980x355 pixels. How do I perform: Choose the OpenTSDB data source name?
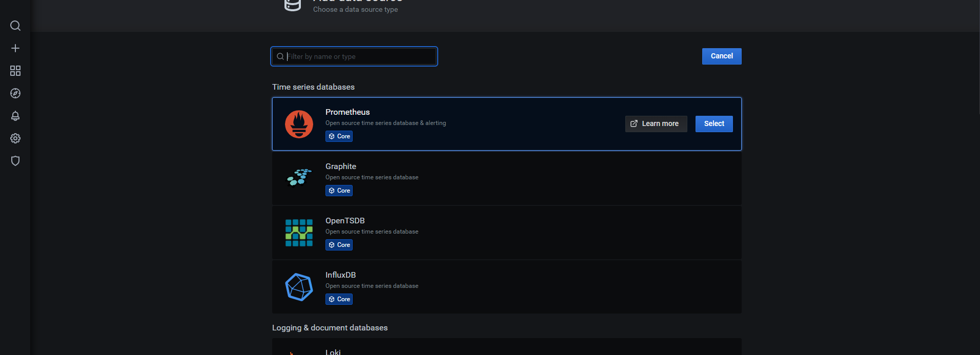[x=345, y=221]
